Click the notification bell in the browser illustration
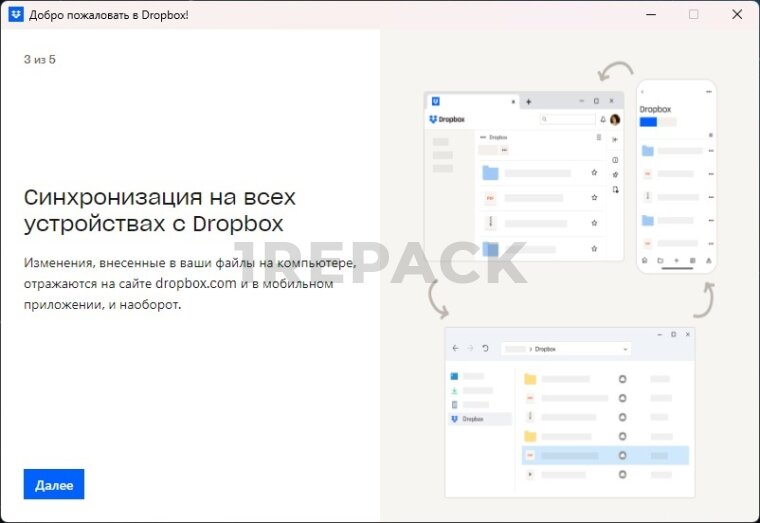 [x=602, y=119]
